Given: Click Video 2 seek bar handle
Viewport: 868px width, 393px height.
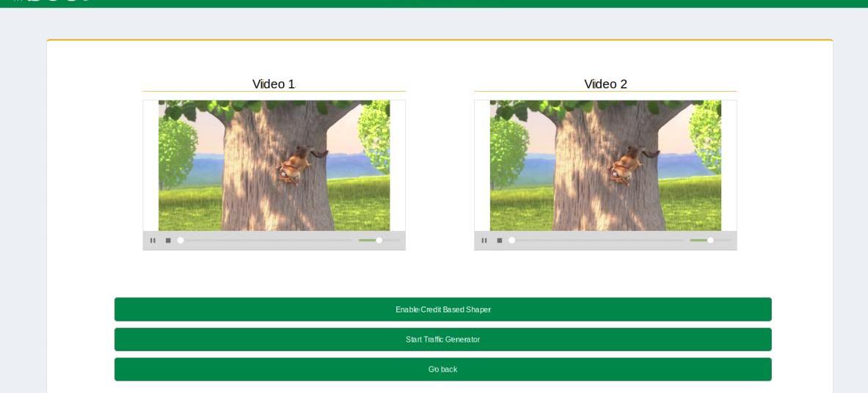Looking at the screenshot, I should click(512, 240).
